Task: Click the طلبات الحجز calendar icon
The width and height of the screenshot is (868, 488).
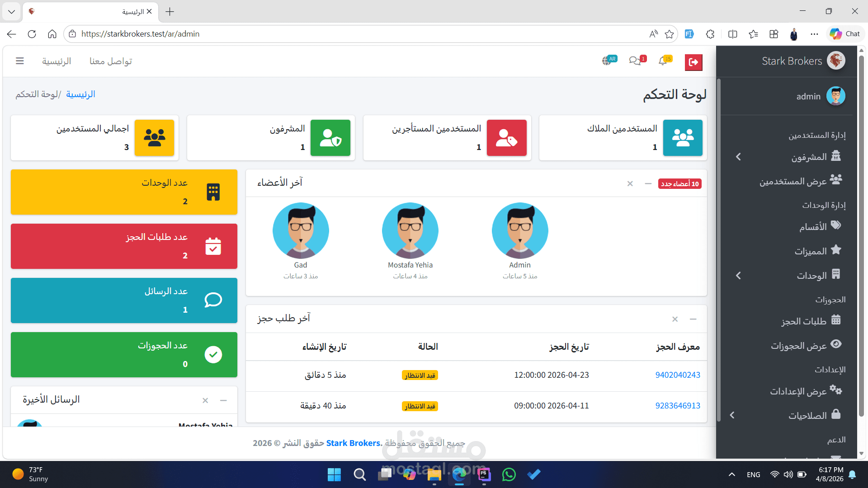Action: [837, 320]
